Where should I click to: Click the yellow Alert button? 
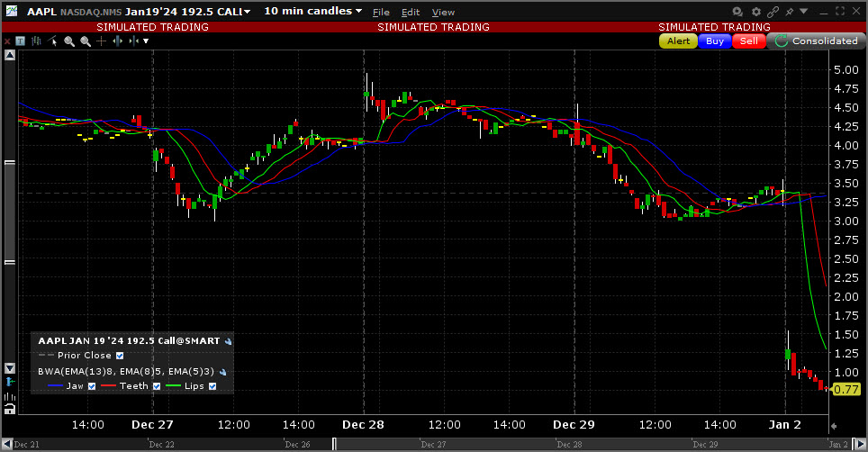click(678, 41)
